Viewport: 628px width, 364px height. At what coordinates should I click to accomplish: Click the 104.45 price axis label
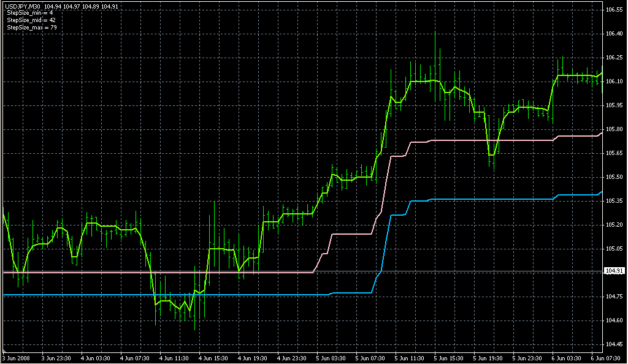pos(615,344)
